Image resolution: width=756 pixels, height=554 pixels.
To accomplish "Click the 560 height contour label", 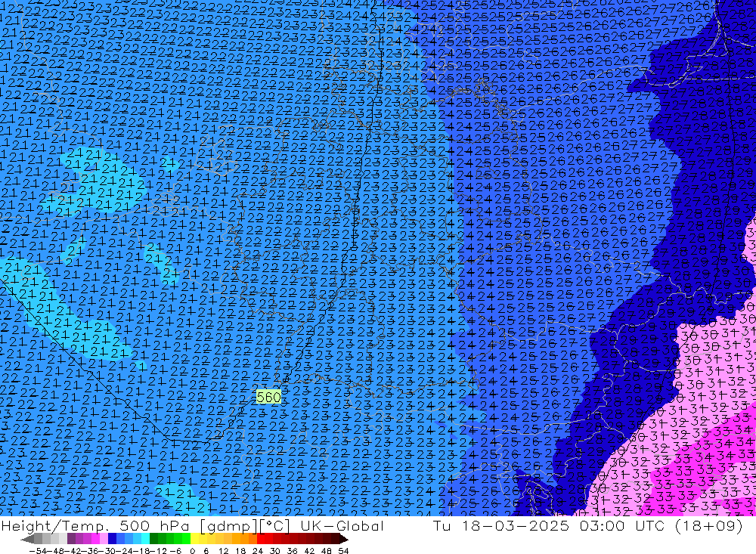I will [x=268, y=397].
